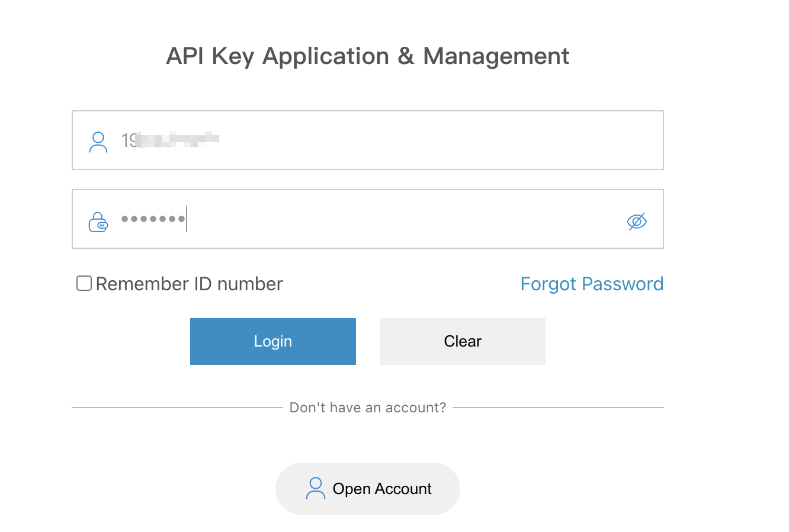This screenshot has height=532, width=789.
Task: Click the Remember ID number label text
Action: point(190,283)
